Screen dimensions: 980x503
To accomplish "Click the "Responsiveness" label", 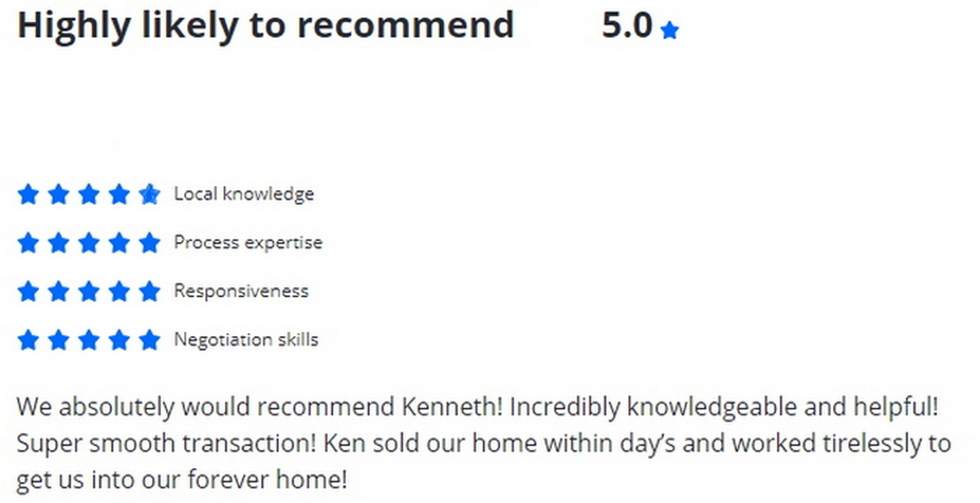I will tap(241, 291).
